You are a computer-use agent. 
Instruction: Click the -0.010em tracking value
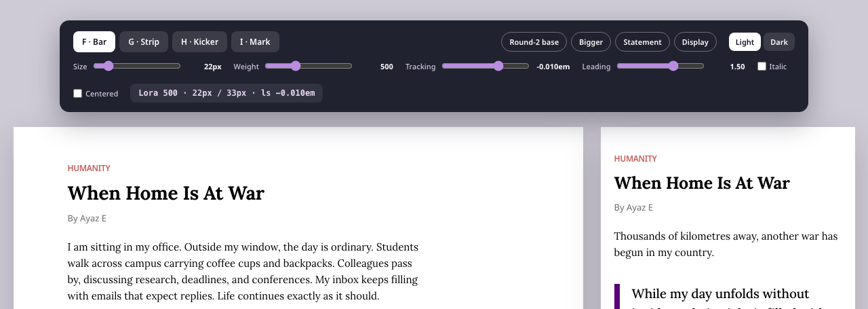point(553,67)
